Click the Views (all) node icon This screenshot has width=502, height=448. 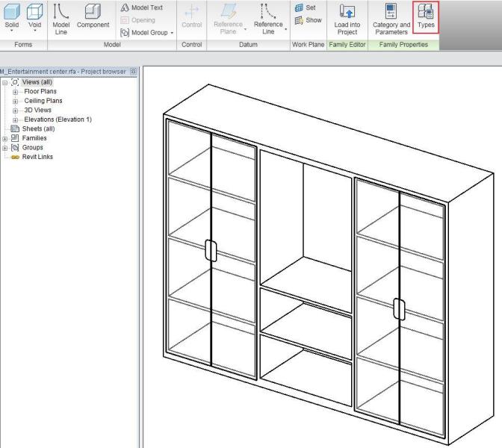pos(15,82)
